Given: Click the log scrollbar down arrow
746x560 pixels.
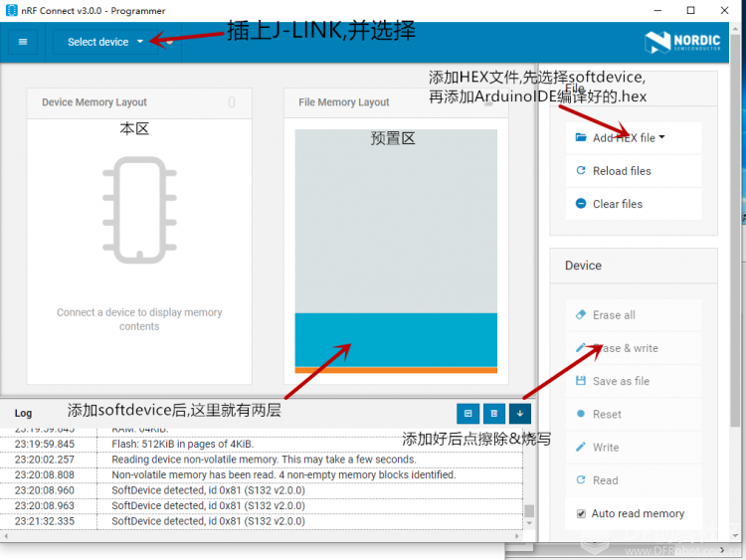Looking at the screenshot, I should tap(529, 523).
